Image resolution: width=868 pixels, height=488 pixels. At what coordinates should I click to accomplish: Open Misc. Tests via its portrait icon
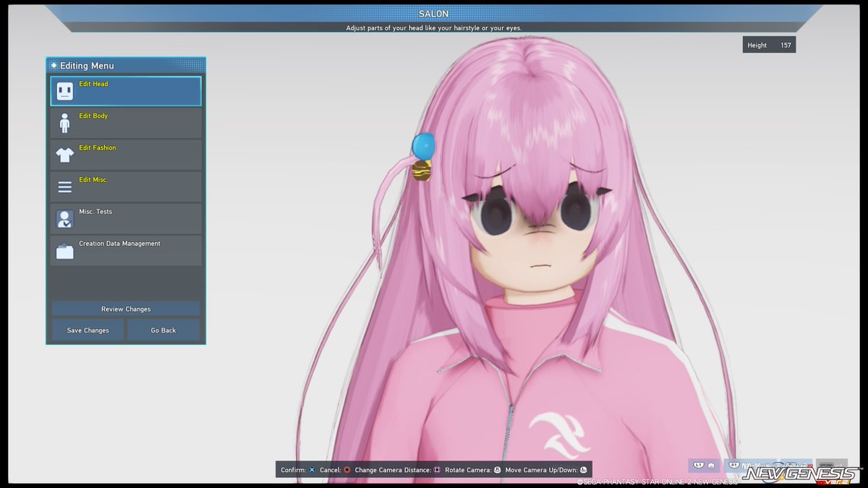pos(64,218)
